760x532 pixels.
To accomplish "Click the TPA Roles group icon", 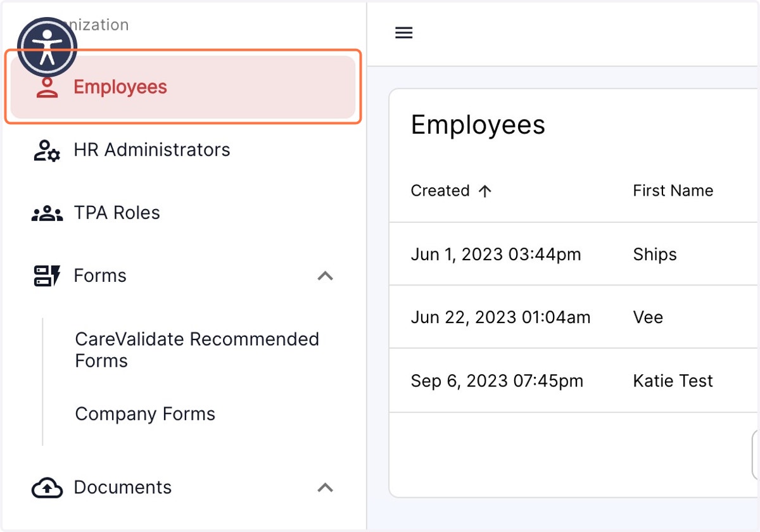I will point(47,213).
